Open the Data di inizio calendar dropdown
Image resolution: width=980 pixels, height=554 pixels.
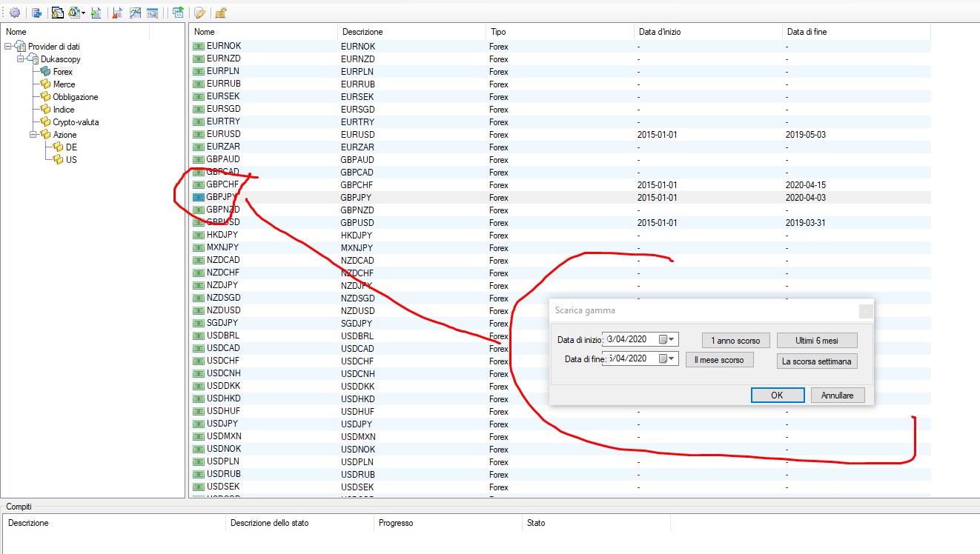(x=668, y=339)
